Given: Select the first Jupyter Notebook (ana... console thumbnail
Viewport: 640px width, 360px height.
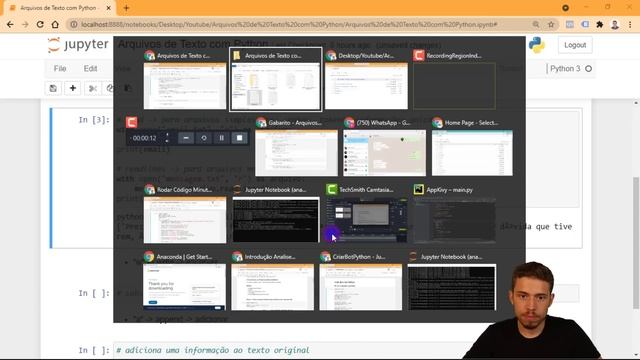Looking at the screenshot, I should (276, 220).
